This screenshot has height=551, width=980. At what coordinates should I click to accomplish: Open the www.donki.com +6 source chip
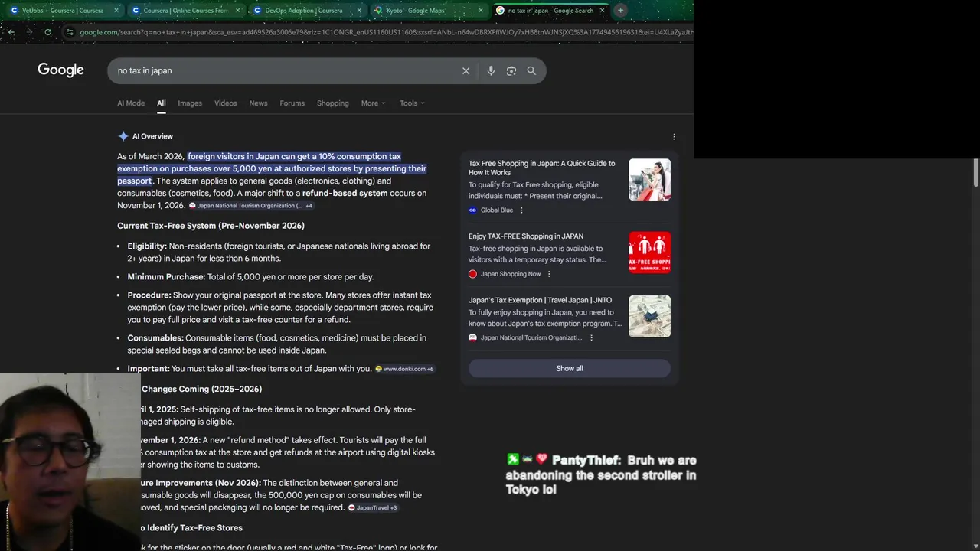click(404, 369)
